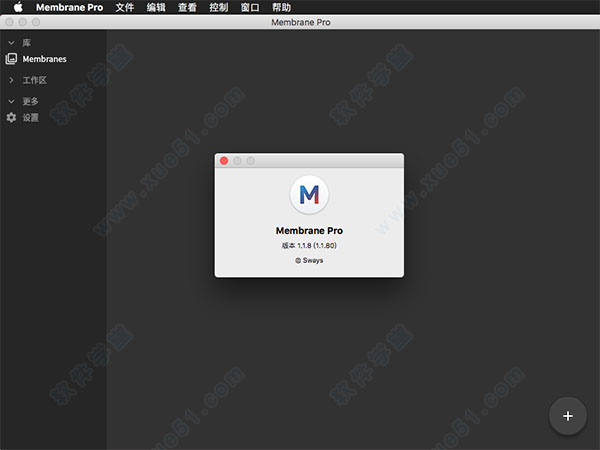Open the 窗口 menu

click(x=250, y=7)
